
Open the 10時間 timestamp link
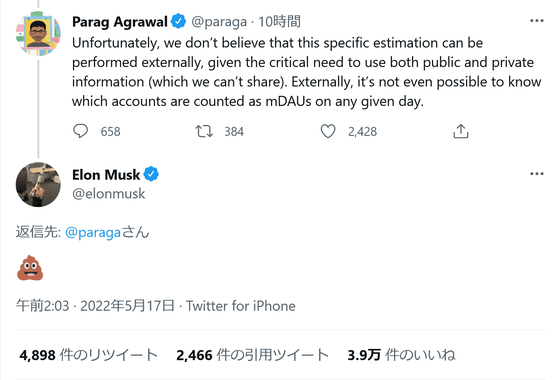click(x=279, y=22)
